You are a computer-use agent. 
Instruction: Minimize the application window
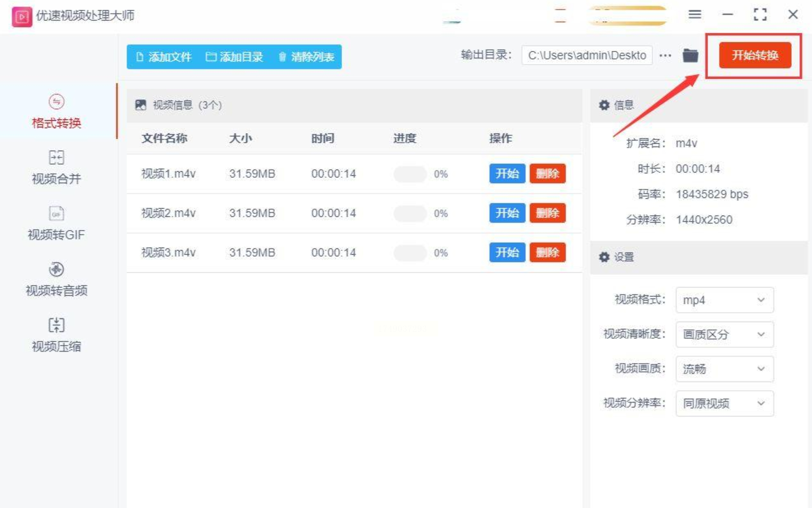727,15
